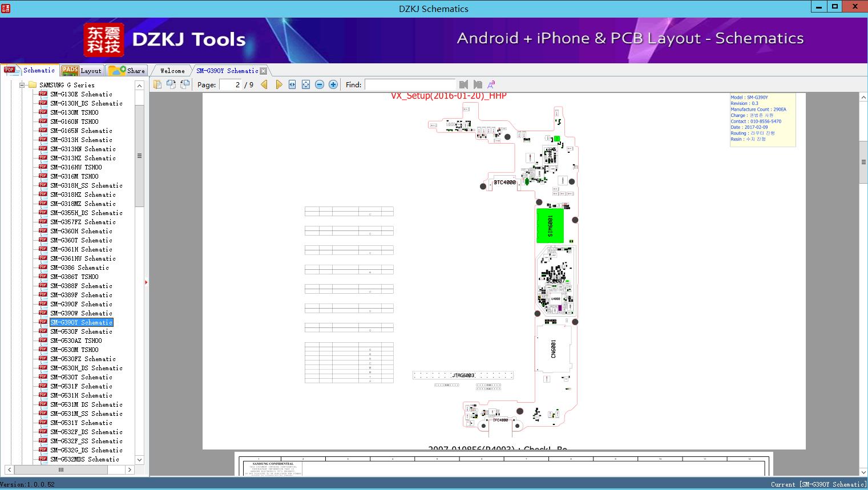Click the document vertical scrollbar thumb
Viewport: 868px width, 490px height.
[863, 162]
